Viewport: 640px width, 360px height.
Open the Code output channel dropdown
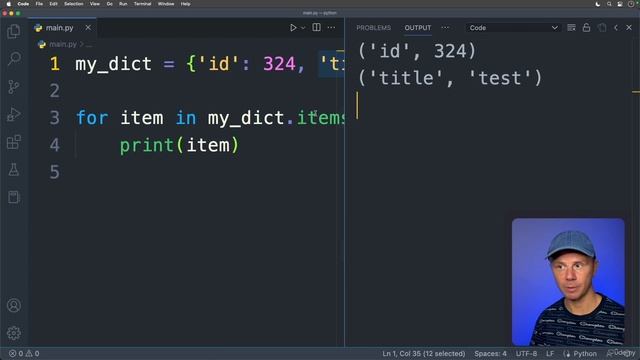coord(513,28)
